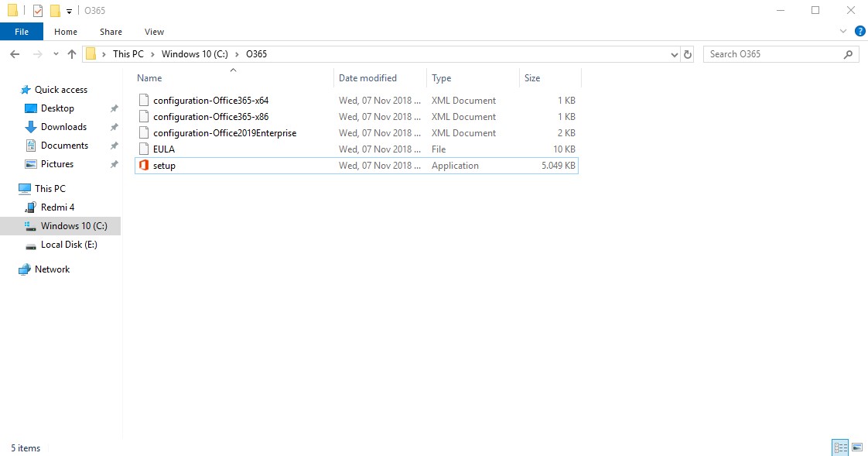Switch to the Home ribbon tab

point(65,32)
